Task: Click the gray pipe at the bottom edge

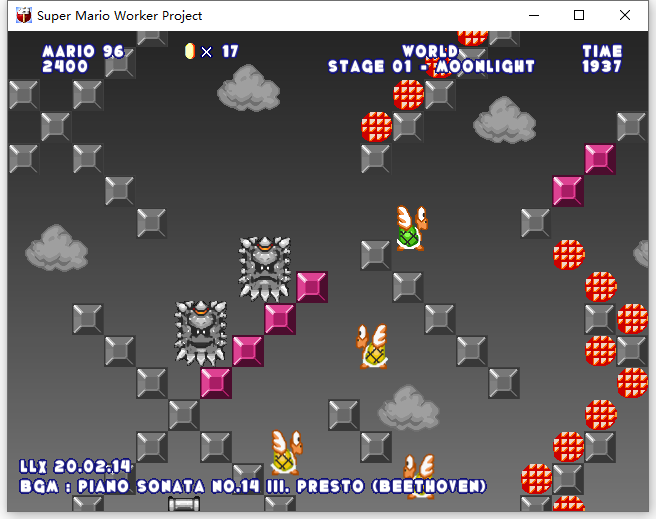Action: tap(184, 504)
